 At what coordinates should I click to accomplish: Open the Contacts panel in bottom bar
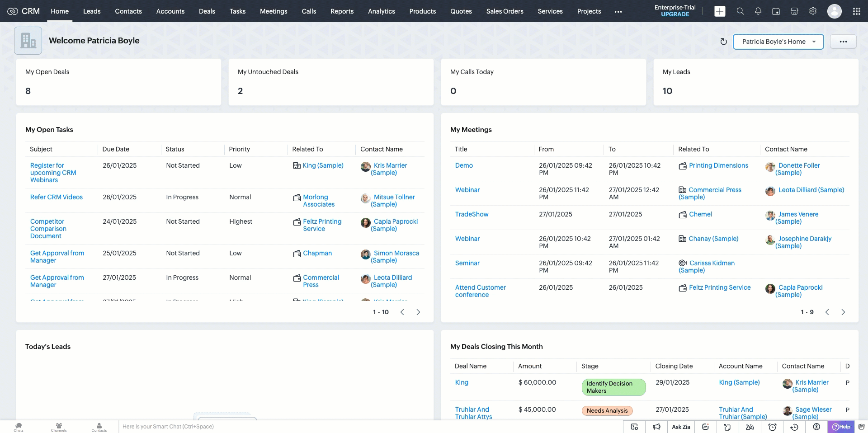click(x=99, y=427)
